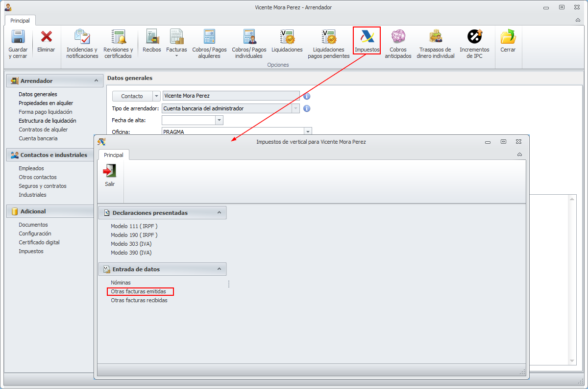Open Empleados in the sidebar
Image resolution: width=588 pixels, height=389 pixels.
(x=31, y=168)
